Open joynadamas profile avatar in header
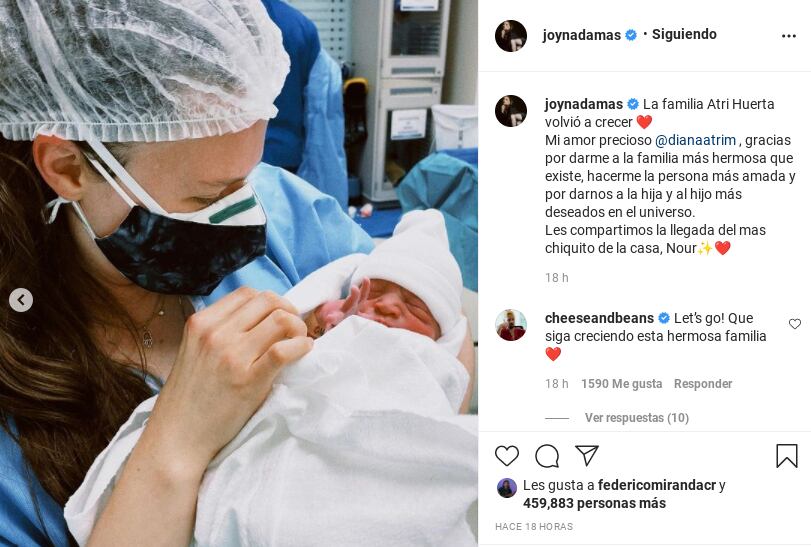Screen dimensions: 811x547 [x=511, y=36]
